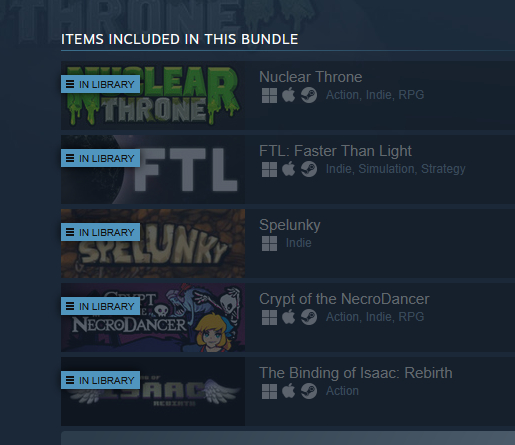Image resolution: width=515 pixels, height=445 pixels.
Task: Click the Apple icon under Crypt of the NecroDancer
Action: pos(289,317)
